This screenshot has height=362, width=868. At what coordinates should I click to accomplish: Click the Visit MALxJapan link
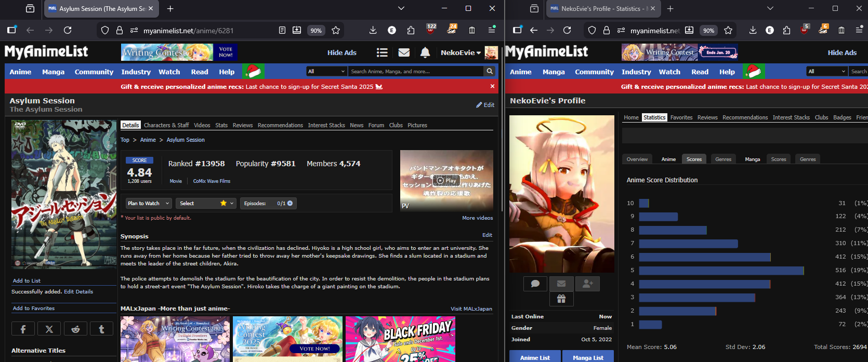pyautogui.click(x=471, y=309)
